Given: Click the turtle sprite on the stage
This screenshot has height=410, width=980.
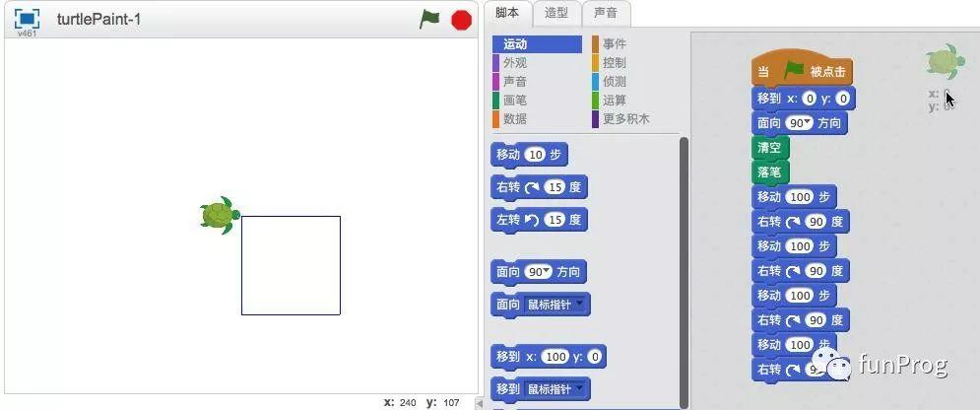Looking at the screenshot, I should pyautogui.click(x=220, y=215).
